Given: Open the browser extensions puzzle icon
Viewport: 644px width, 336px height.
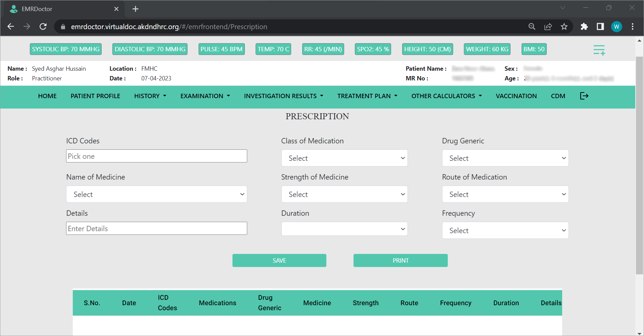Looking at the screenshot, I should [x=584, y=26].
